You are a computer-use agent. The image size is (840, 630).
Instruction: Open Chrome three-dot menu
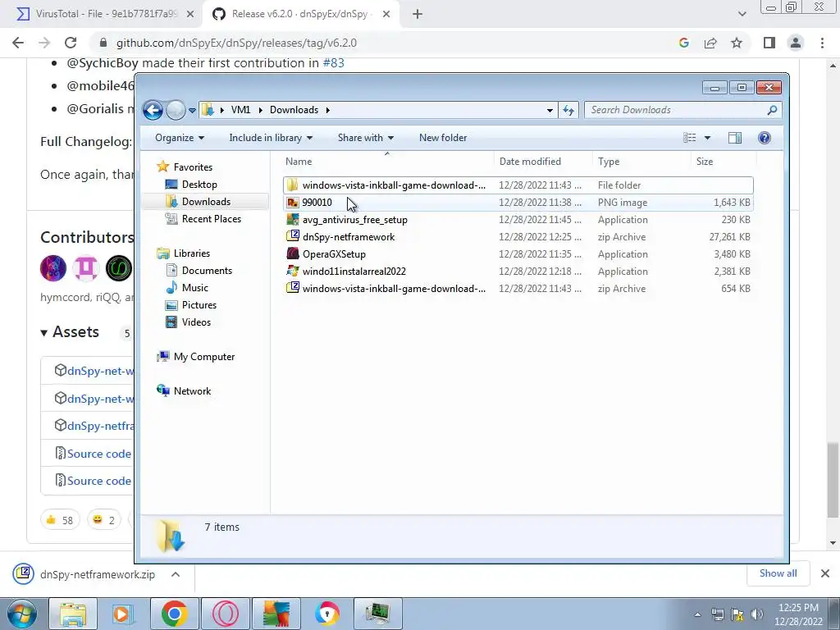(x=822, y=43)
